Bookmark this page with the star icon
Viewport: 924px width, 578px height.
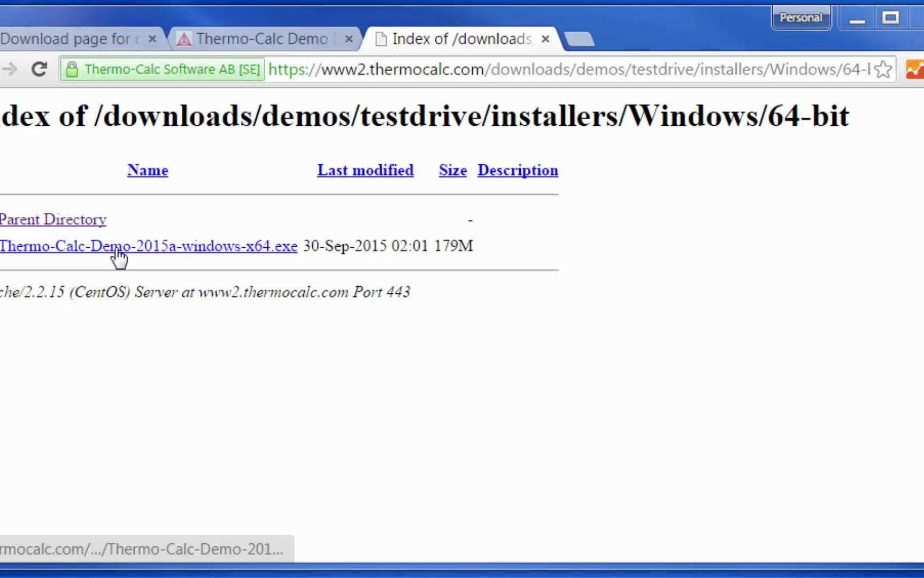click(x=883, y=69)
